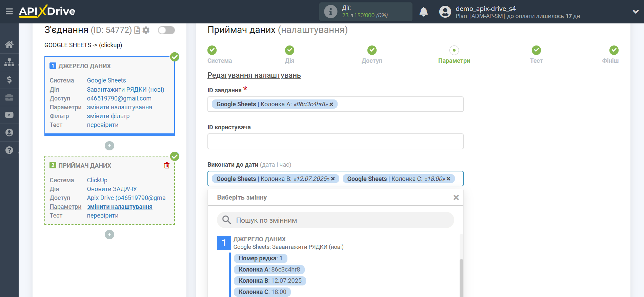644x297 pixels.
Task: Click the actions info icon
Action: click(x=330, y=12)
